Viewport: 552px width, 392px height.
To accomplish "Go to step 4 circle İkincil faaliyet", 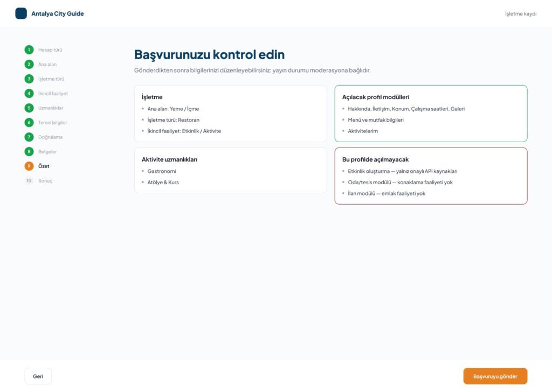I will pos(29,94).
